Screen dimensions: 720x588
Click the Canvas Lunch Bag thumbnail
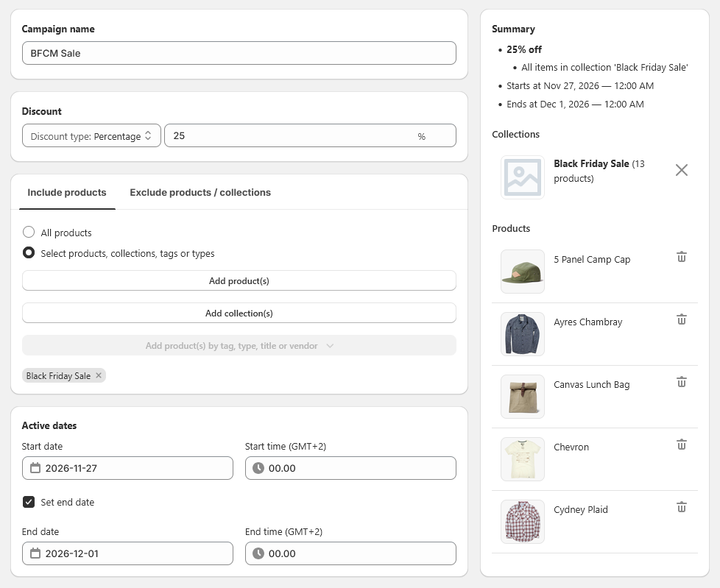coord(523,397)
